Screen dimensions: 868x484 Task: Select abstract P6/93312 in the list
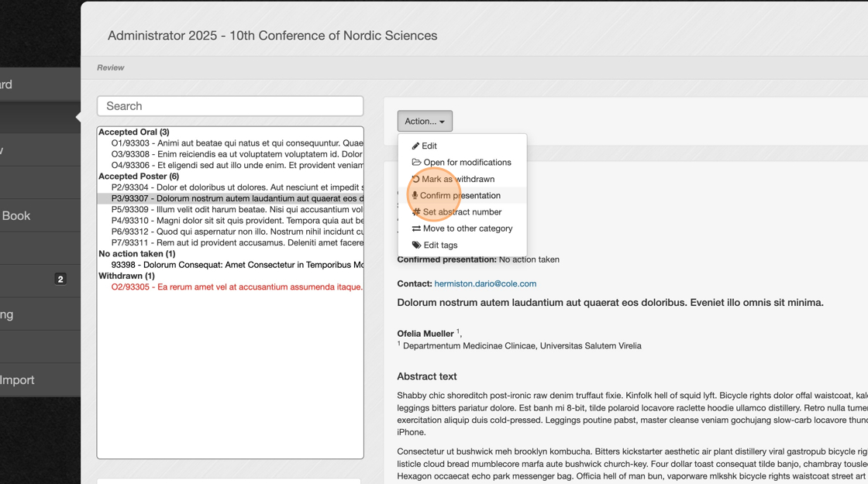click(x=237, y=232)
